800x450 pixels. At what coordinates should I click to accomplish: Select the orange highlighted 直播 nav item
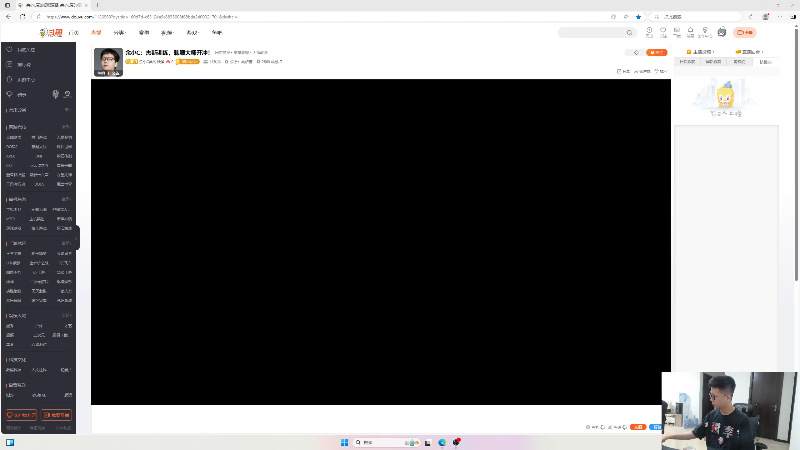tap(96, 33)
